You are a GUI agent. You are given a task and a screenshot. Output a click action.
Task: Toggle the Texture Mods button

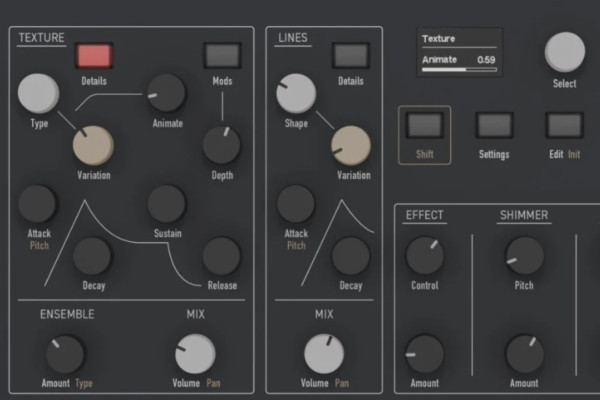click(222, 56)
